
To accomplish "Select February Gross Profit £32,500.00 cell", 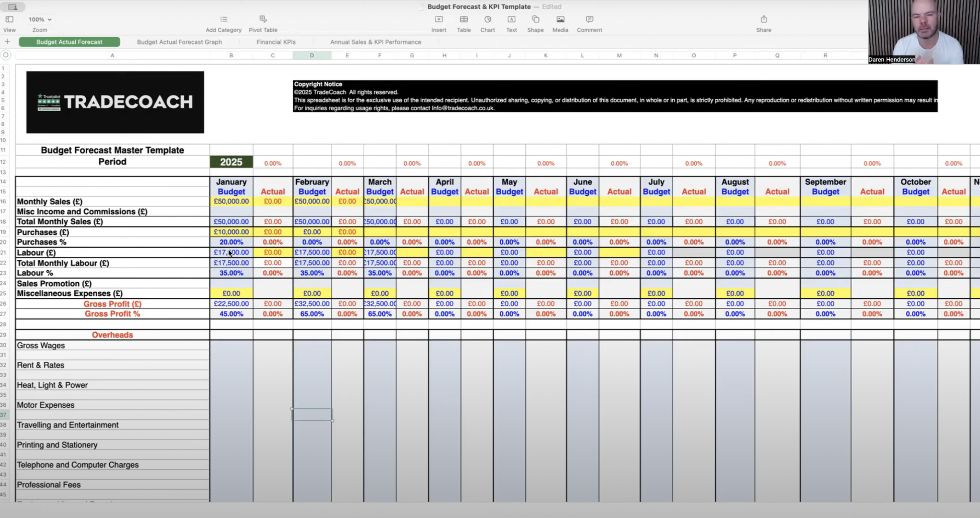I will pos(312,304).
